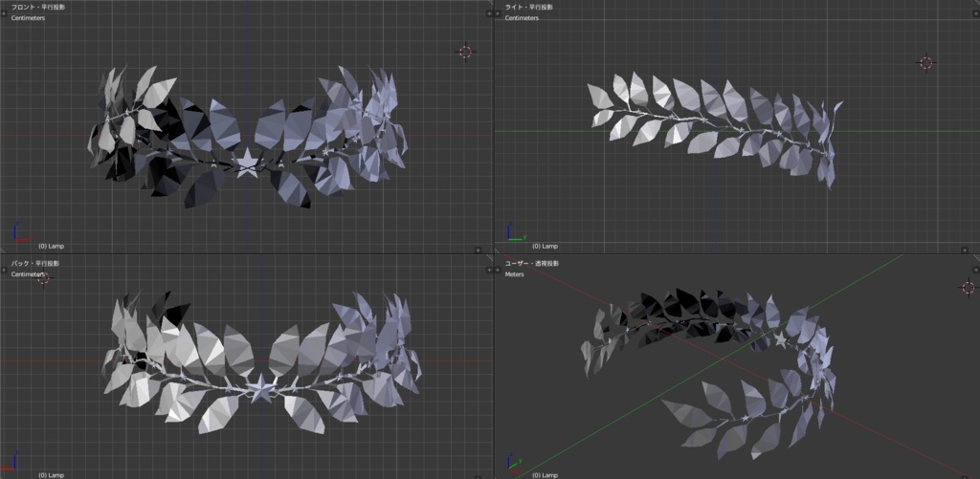The image size is (980, 479).
Task: Click the 3D cursor in Back orthographic view
Action: point(43,278)
